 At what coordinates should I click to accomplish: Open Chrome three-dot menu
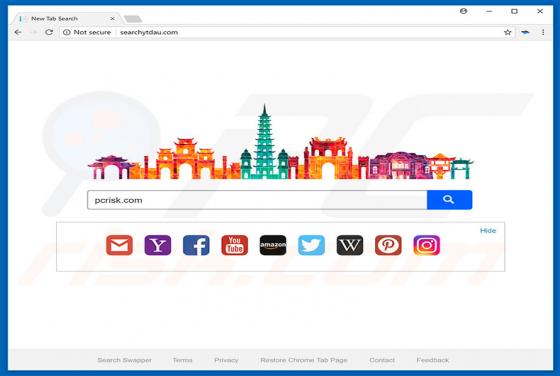543,32
